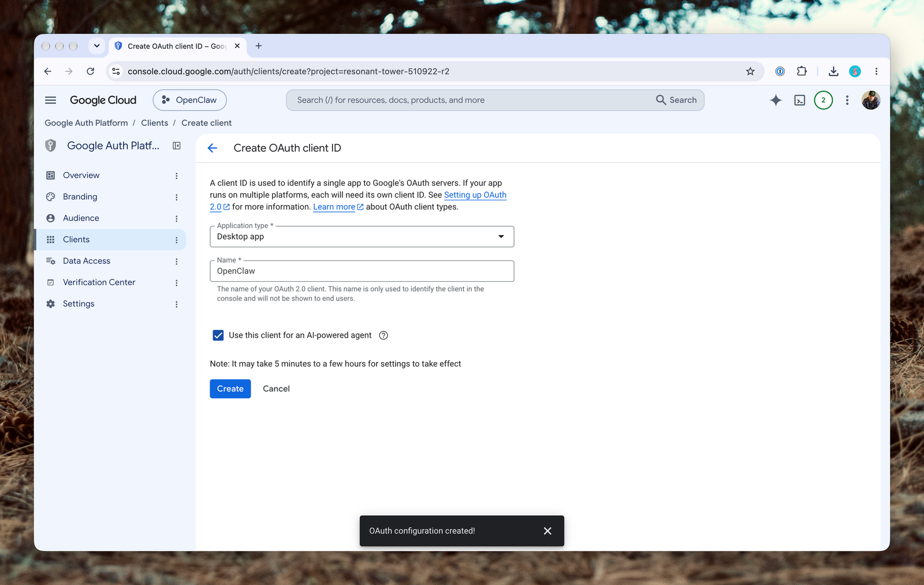Open more options for Overview
Viewport: 924px width, 585px height.
pyautogui.click(x=177, y=176)
